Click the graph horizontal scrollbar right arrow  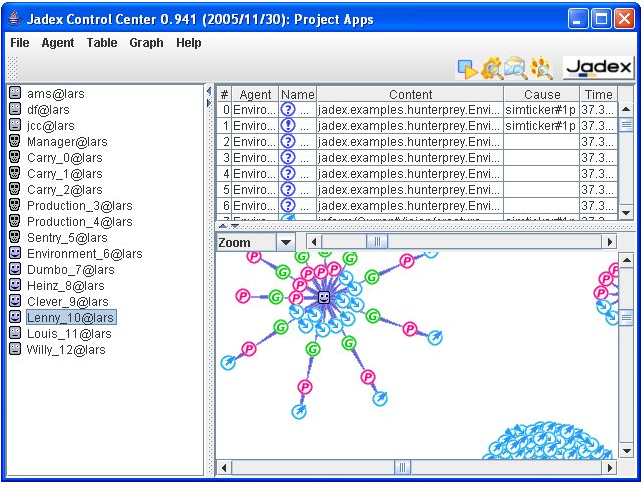pos(610,467)
